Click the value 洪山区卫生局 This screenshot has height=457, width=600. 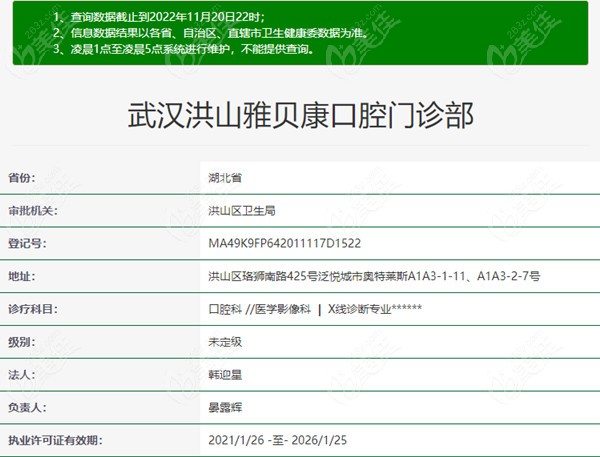242,211
